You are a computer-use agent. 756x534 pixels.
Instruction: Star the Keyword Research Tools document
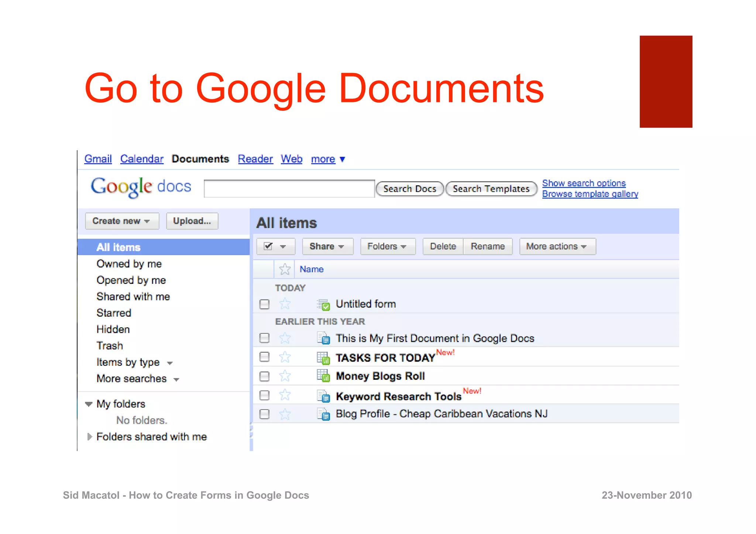[285, 395]
